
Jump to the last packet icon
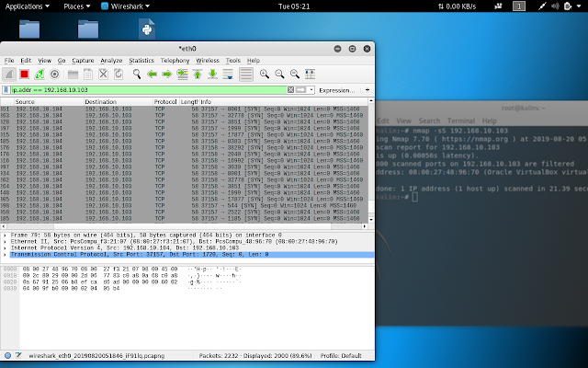pos(212,74)
